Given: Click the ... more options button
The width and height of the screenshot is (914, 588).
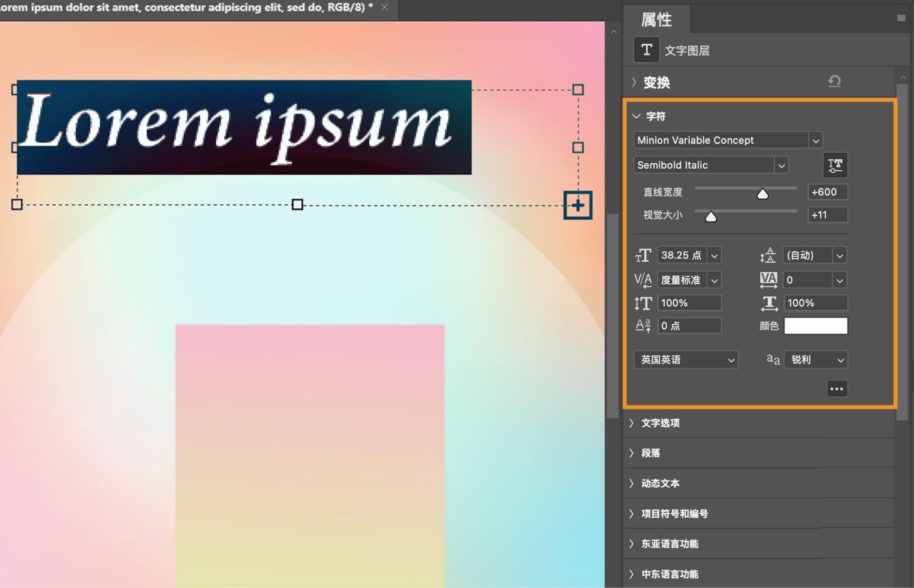Looking at the screenshot, I should point(837,388).
